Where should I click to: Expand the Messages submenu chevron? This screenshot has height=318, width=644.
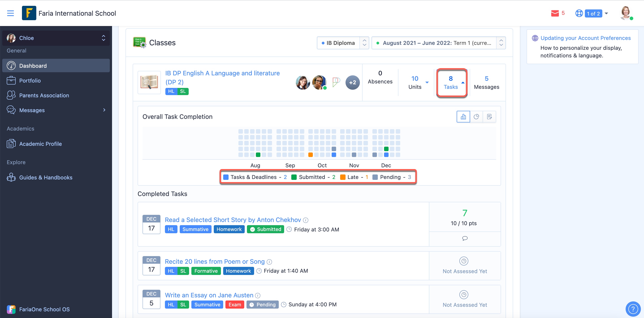104,110
